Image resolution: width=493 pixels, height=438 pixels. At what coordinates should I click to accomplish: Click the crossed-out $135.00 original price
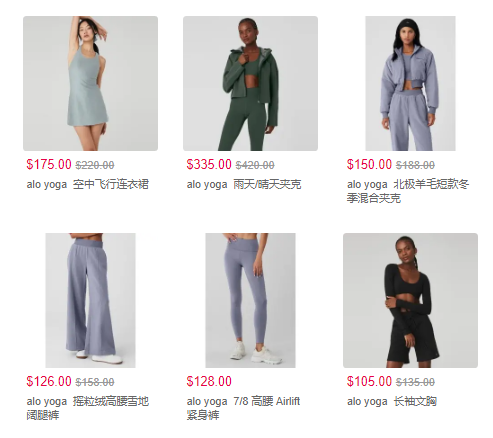(x=415, y=382)
